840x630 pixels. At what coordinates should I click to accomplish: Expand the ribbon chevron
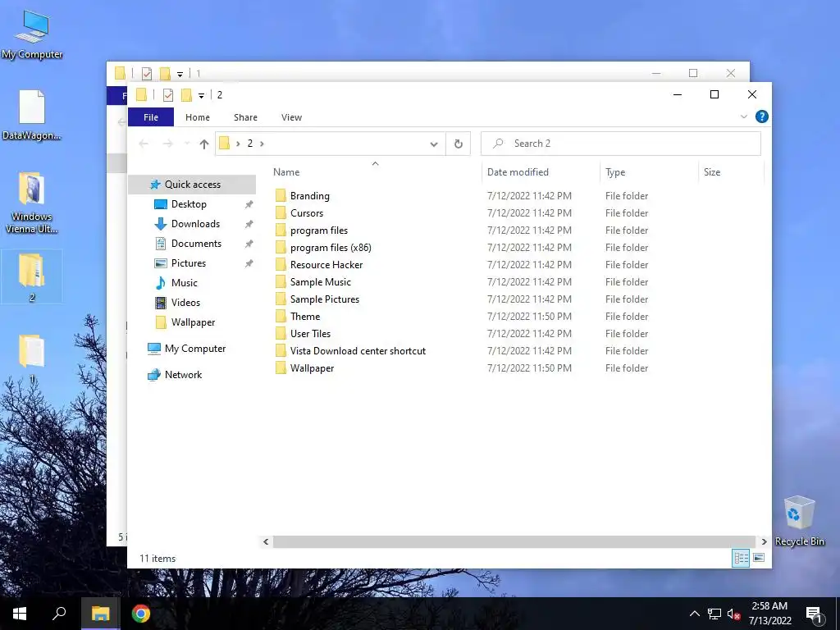pos(743,116)
